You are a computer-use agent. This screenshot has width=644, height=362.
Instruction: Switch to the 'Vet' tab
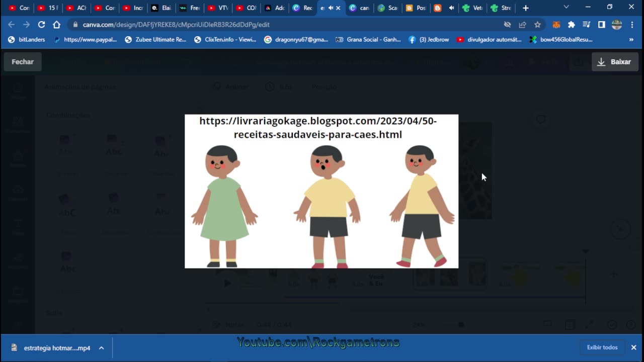coord(472,8)
